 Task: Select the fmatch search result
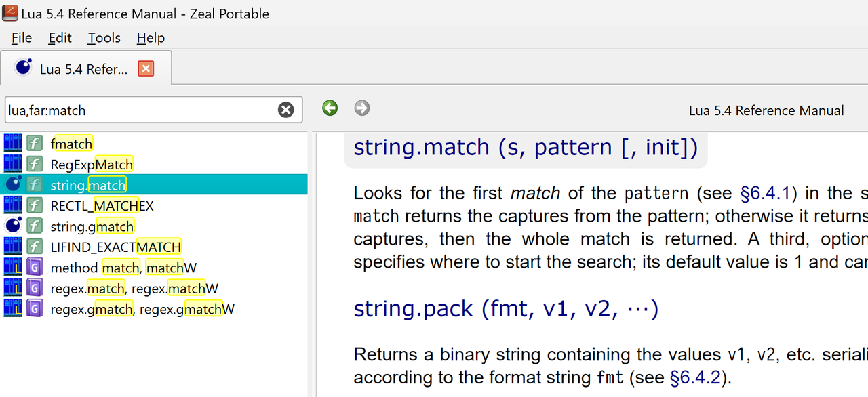(154, 143)
